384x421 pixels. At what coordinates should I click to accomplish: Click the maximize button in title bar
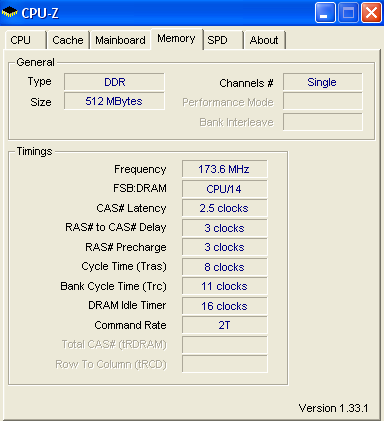348,13
